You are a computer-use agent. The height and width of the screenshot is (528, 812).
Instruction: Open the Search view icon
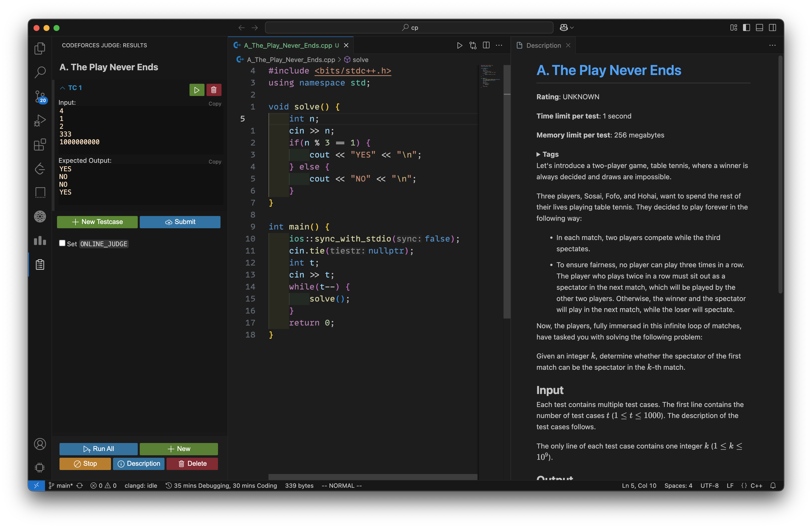40,72
